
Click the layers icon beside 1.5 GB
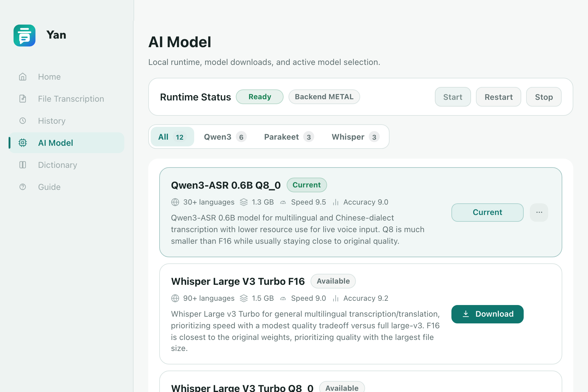pyautogui.click(x=244, y=298)
